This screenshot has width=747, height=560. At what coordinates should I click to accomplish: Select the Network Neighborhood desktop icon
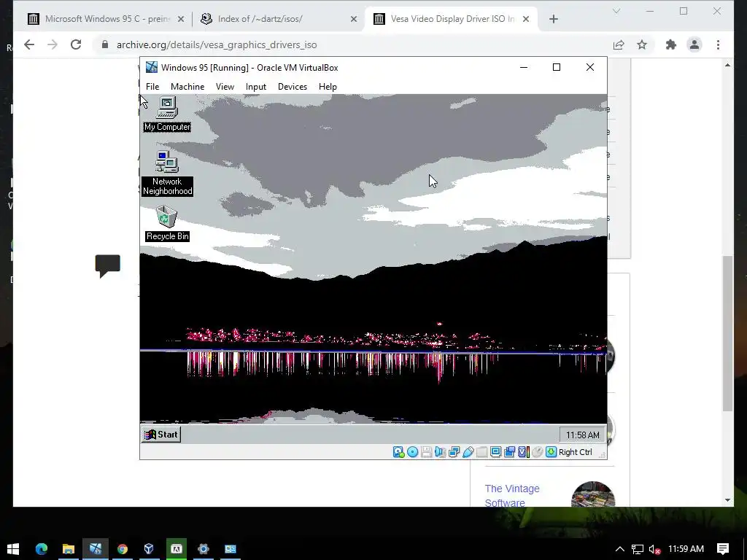167,173
